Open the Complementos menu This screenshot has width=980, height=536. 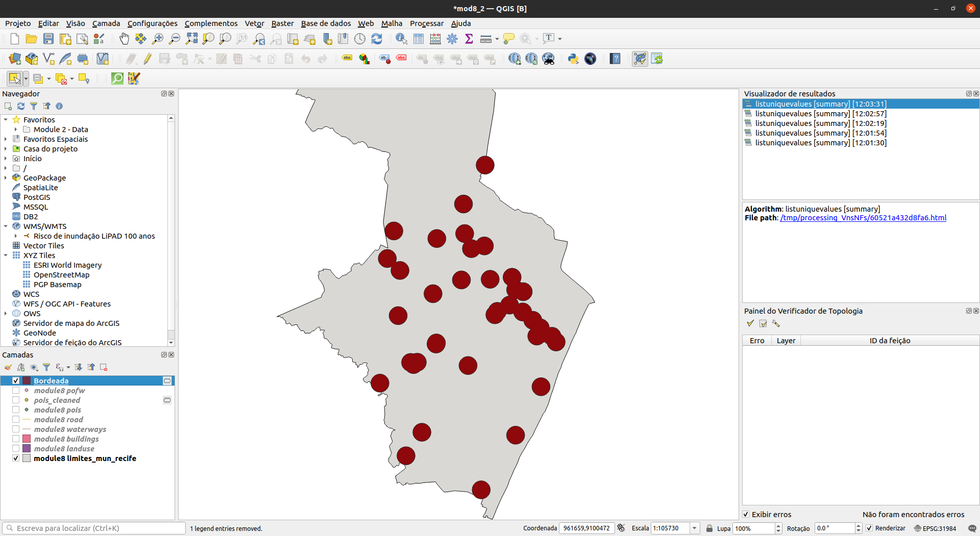[x=211, y=23]
